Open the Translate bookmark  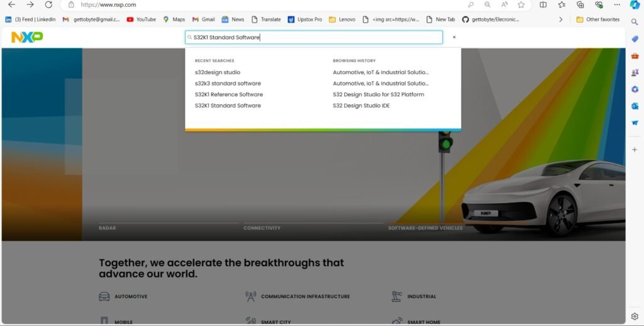pos(266,20)
